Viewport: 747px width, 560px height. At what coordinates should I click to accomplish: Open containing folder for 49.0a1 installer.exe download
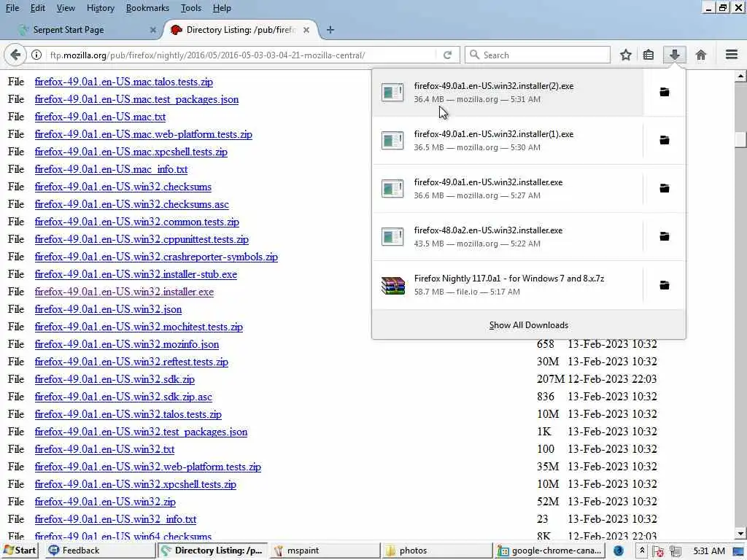tap(664, 189)
